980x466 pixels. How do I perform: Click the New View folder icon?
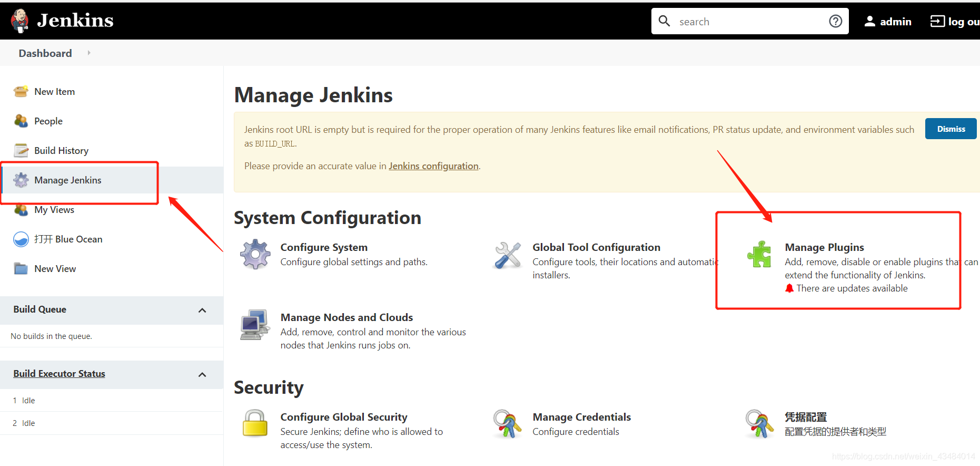click(x=21, y=269)
